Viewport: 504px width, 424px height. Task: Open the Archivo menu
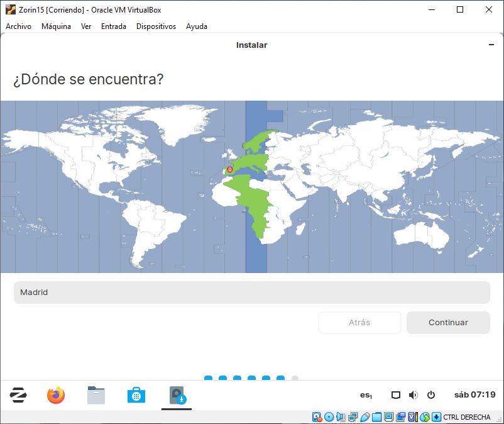tap(18, 26)
